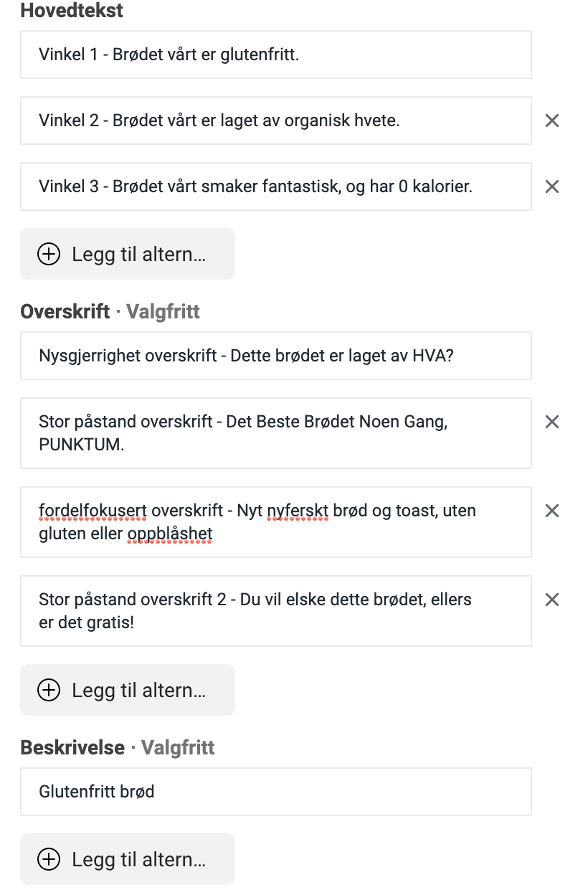Screen dimensions: 588x895
Task: Click the Stor påstand PUNKTUM headline field
Action: (x=275, y=433)
